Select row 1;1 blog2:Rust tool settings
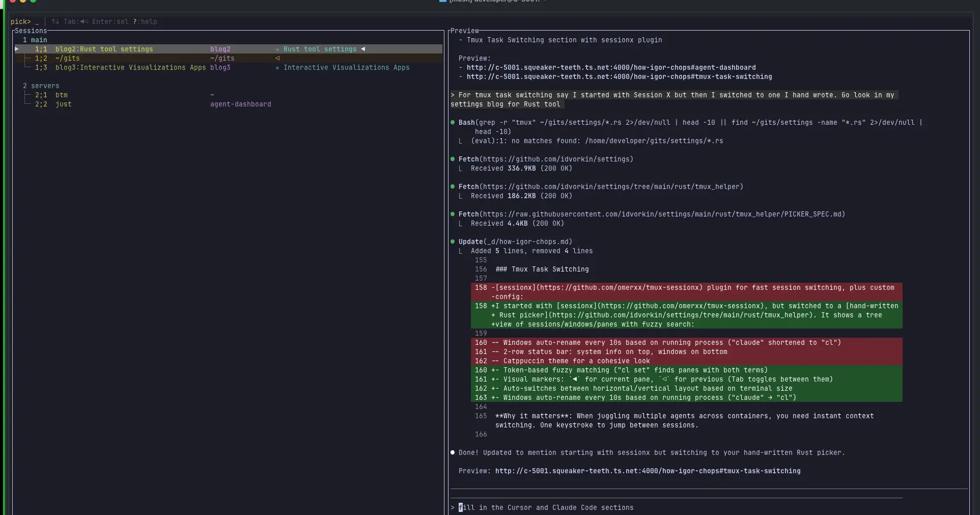 coord(228,49)
